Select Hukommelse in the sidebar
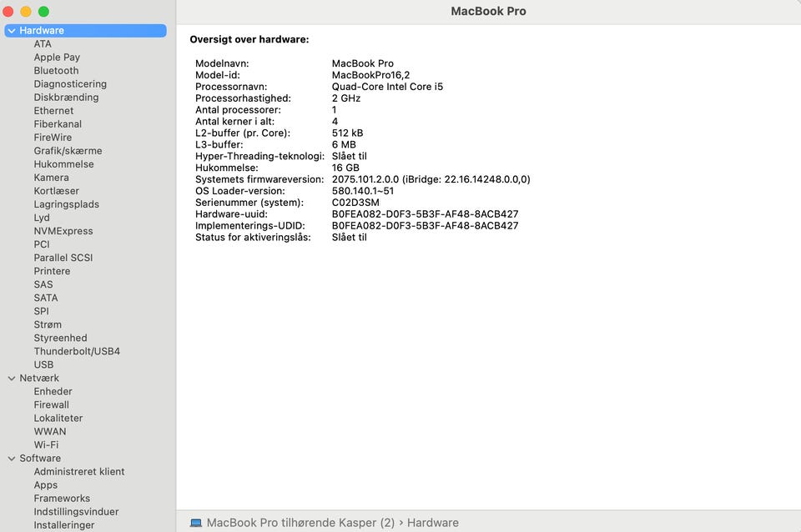The width and height of the screenshot is (801, 532). (64, 164)
